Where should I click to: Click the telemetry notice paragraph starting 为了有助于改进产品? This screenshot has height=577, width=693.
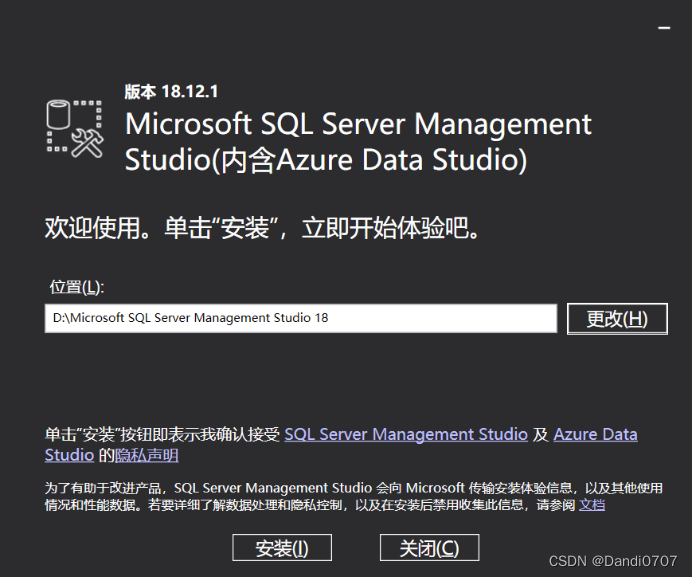point(354,496)
